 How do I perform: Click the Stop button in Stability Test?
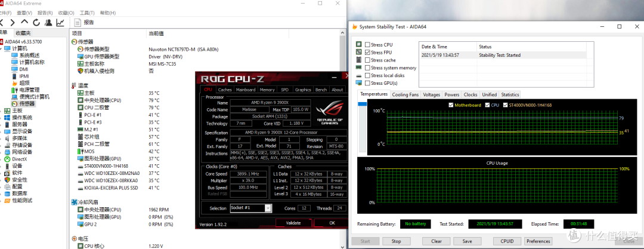click(396, 242)
